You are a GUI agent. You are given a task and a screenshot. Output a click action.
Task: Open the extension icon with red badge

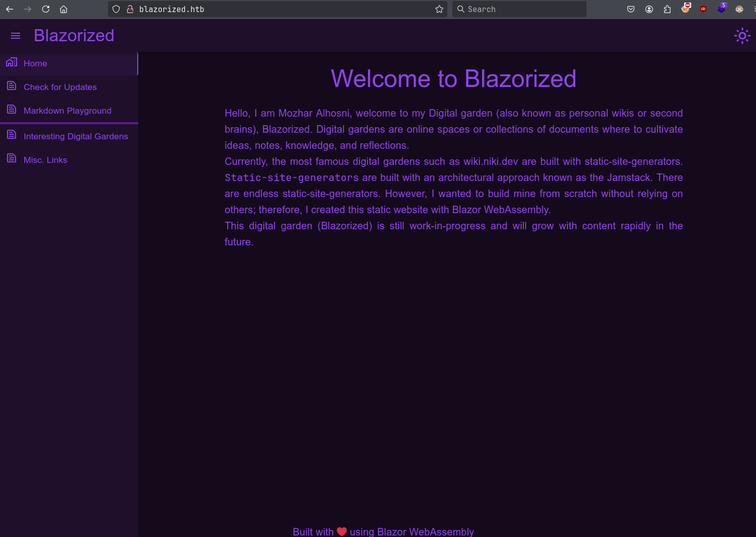(686, 8)
